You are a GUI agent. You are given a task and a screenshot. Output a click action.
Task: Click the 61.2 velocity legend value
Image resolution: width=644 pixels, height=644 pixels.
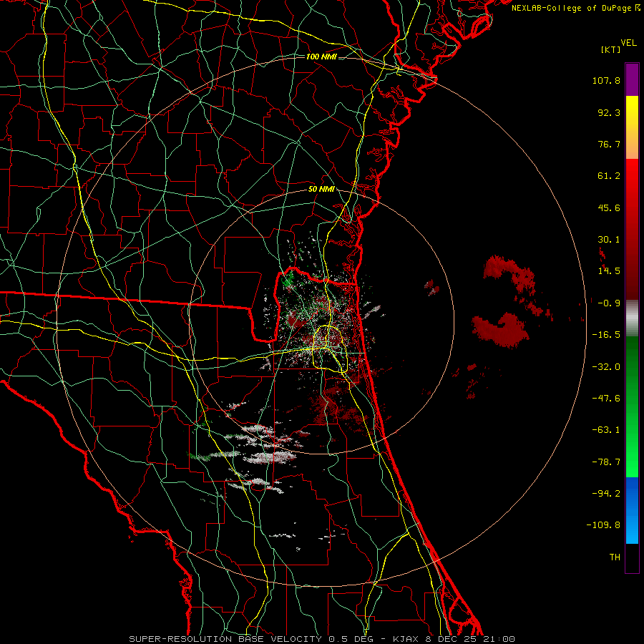tap(609, 176)
